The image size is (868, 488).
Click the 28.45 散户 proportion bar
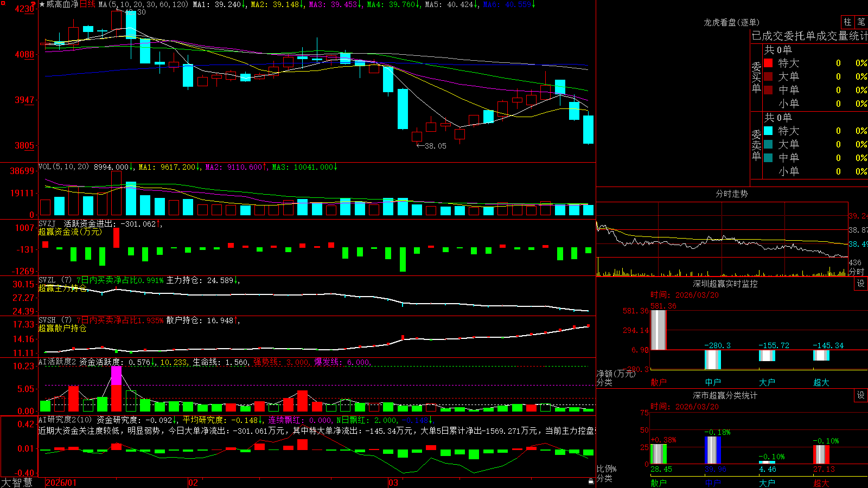click(659, 454)
